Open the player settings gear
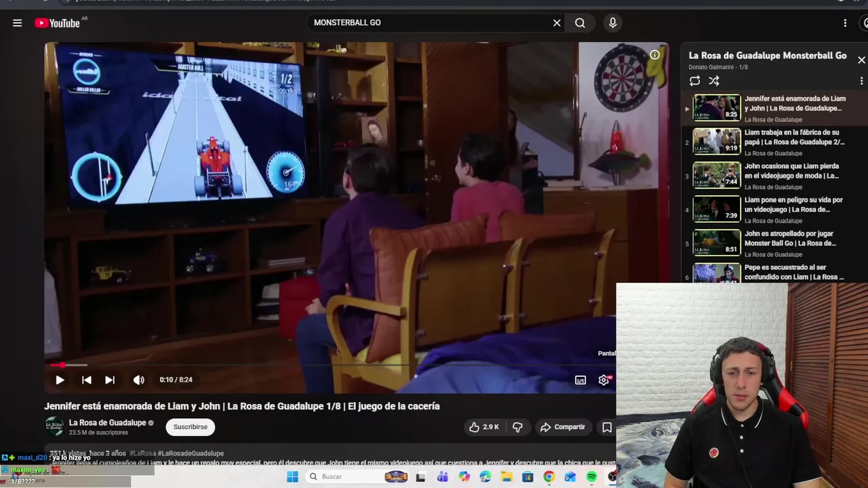Screen dimensions: 868x488 point(604,380)
